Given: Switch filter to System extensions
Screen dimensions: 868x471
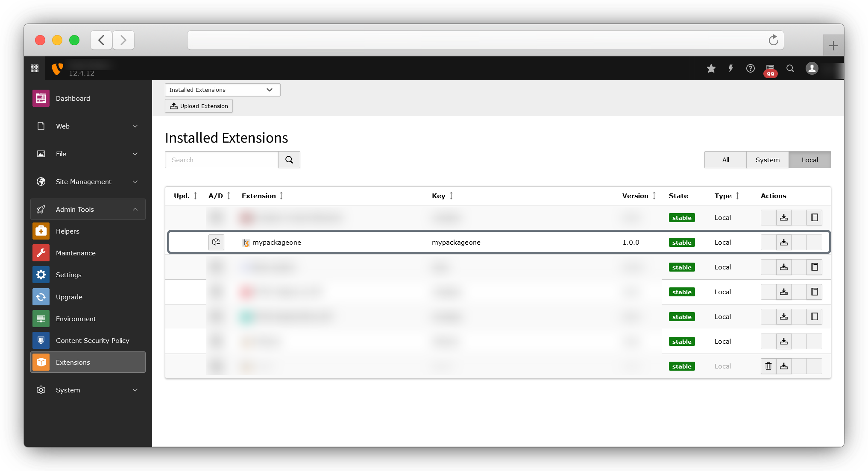Looking at the screenshot, I should tap(767, 160).
